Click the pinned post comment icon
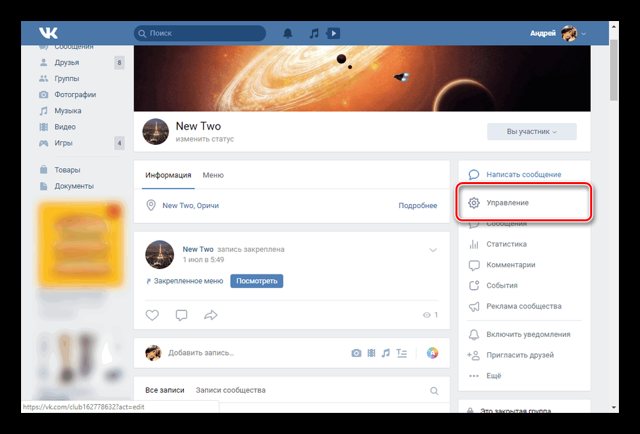The height and width of the screenshot is (434, 640). point(181,315)
